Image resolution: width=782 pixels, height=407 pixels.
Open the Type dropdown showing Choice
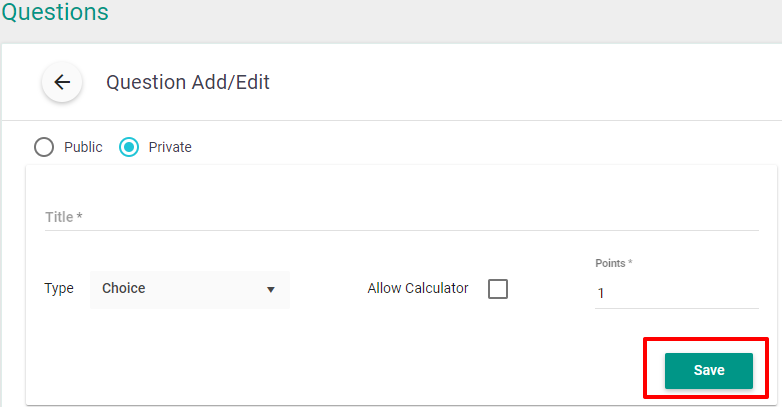[x=190, y=290]
